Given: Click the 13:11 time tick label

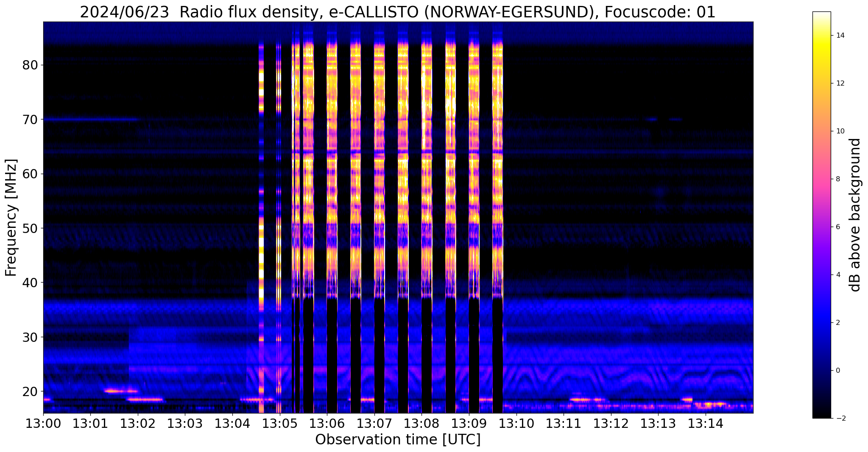Looking at the screenshot, I should click(564, 423).
